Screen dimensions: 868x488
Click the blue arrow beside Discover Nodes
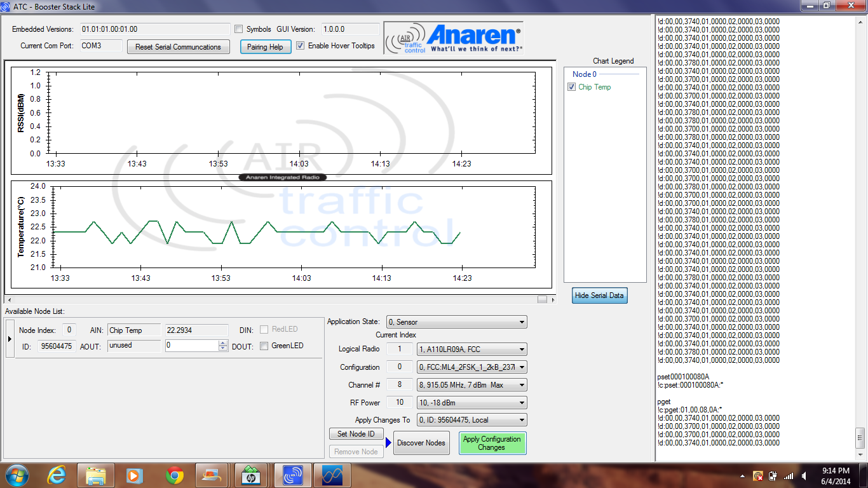388,443
